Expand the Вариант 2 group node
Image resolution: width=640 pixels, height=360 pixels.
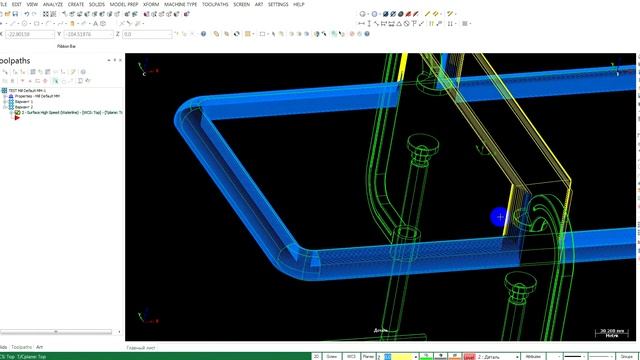(x=5, y=107)
